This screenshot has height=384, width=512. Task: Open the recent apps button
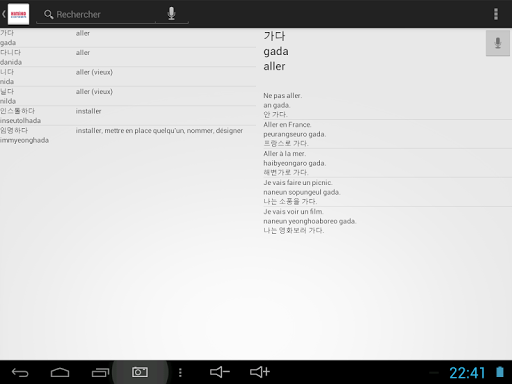click(100, 372)
